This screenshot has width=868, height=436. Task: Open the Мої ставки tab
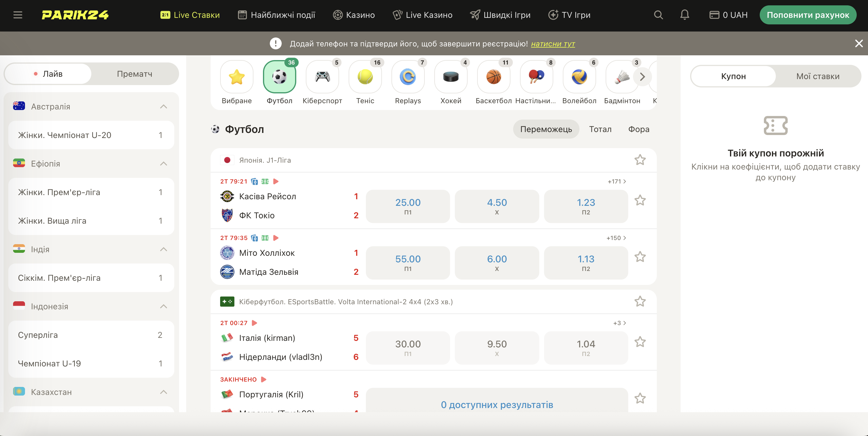pyautogui.click(x=818, y=76)
